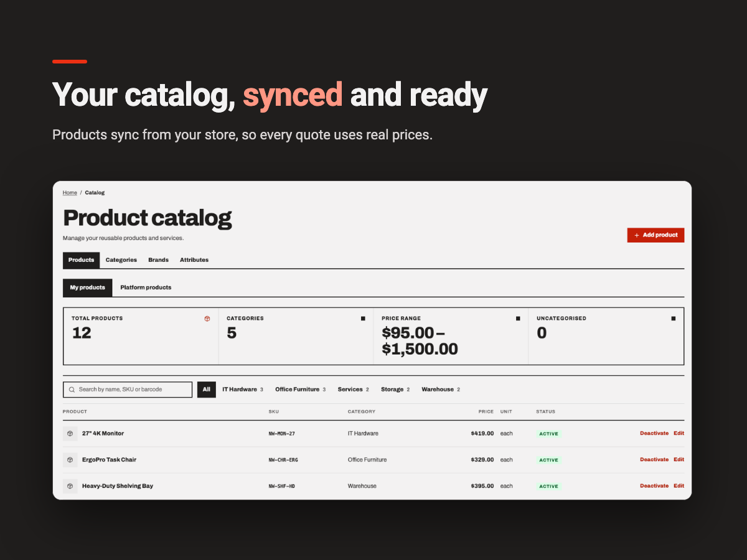Follow the Home breadcrumb link
This screenshot has width=747, height=560.
point(70,193)
